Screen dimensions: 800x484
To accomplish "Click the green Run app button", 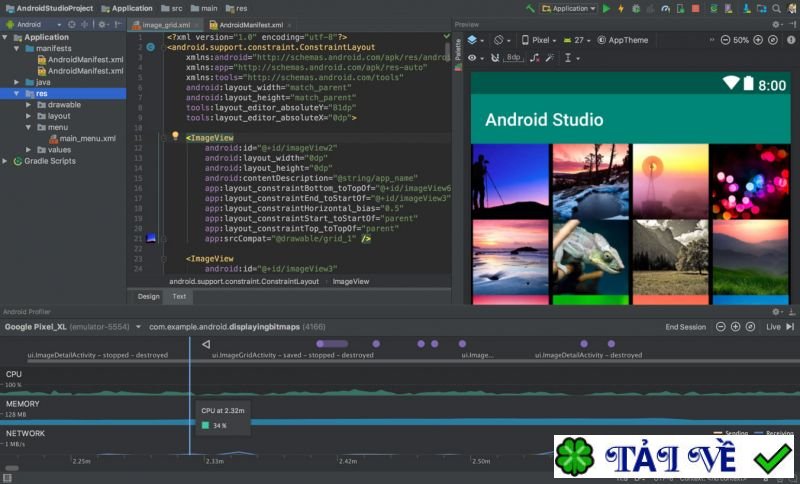I will click(606, 8).
